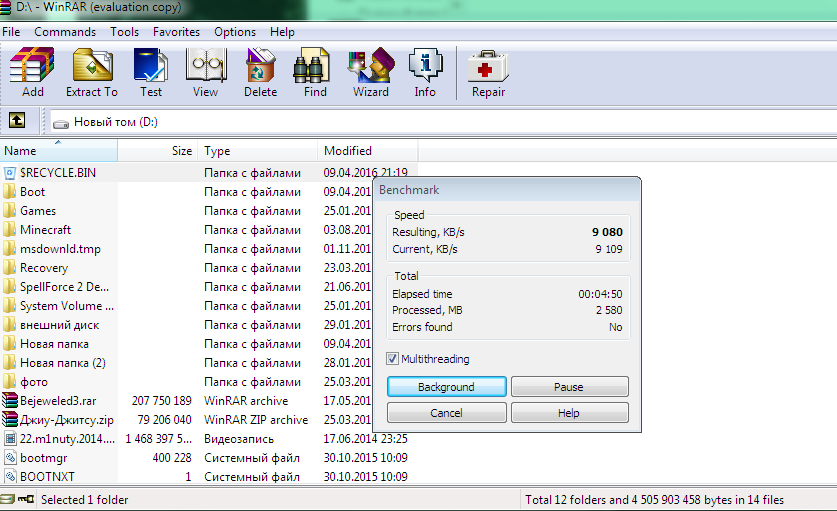Open the Help menu

[282, 32]
